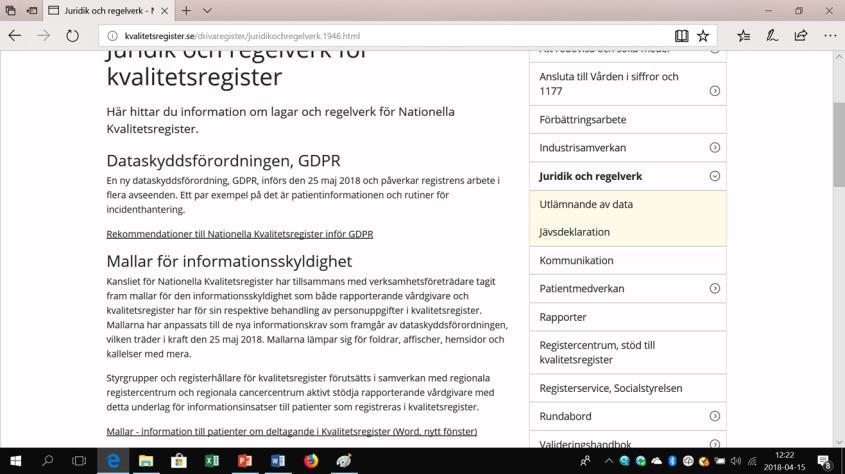Image resolution: width=845 pixels, height=474 pixels.
Task: Set tabs aside icon
Action: pyautogui.click(x=32, y=10)
